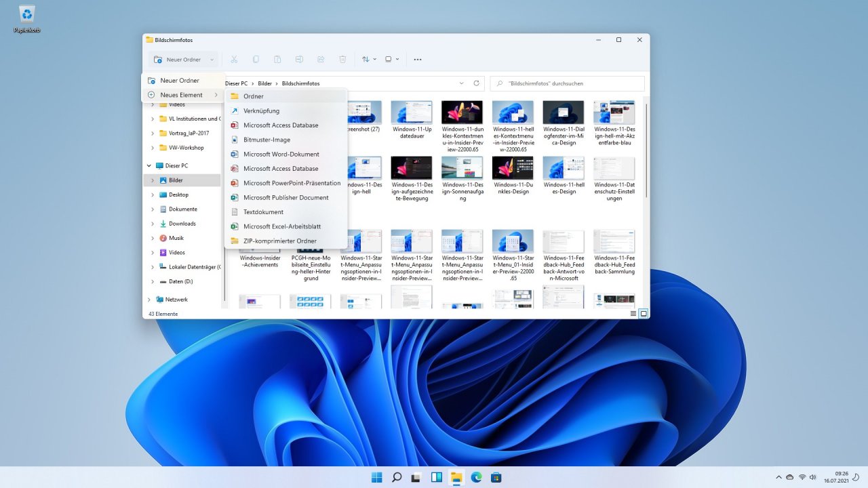Open the three-dots See more menu
The height and width of the screenshot is (488, 868).
418,60
